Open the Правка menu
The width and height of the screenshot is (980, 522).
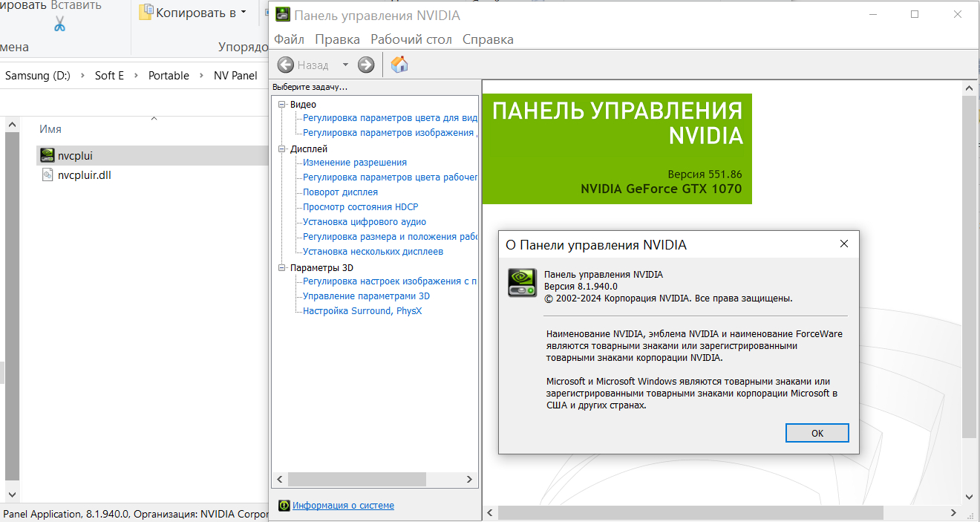coord(337,39)
